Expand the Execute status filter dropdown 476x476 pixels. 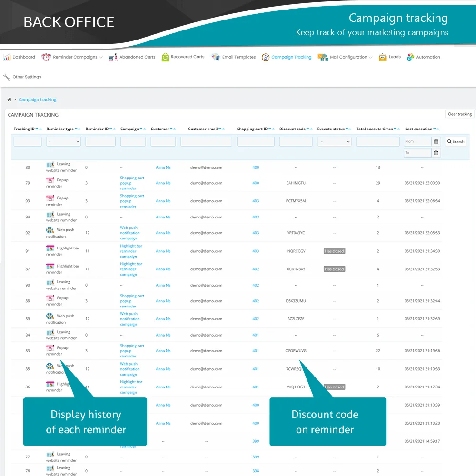(x=334, y=141)
